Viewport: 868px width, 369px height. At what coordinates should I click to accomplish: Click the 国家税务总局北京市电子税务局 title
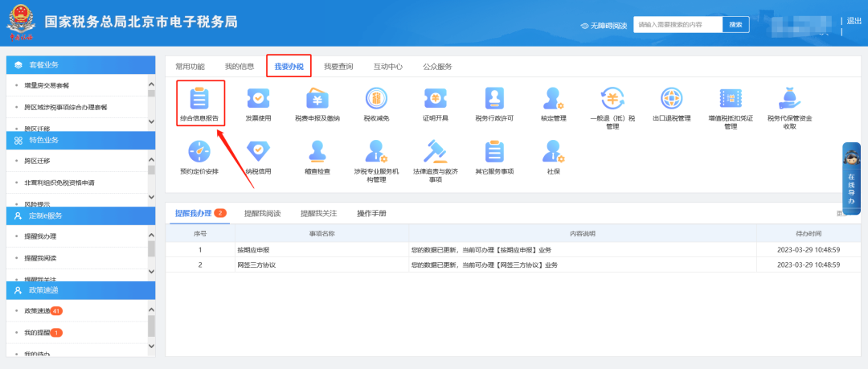coord(141,23)
